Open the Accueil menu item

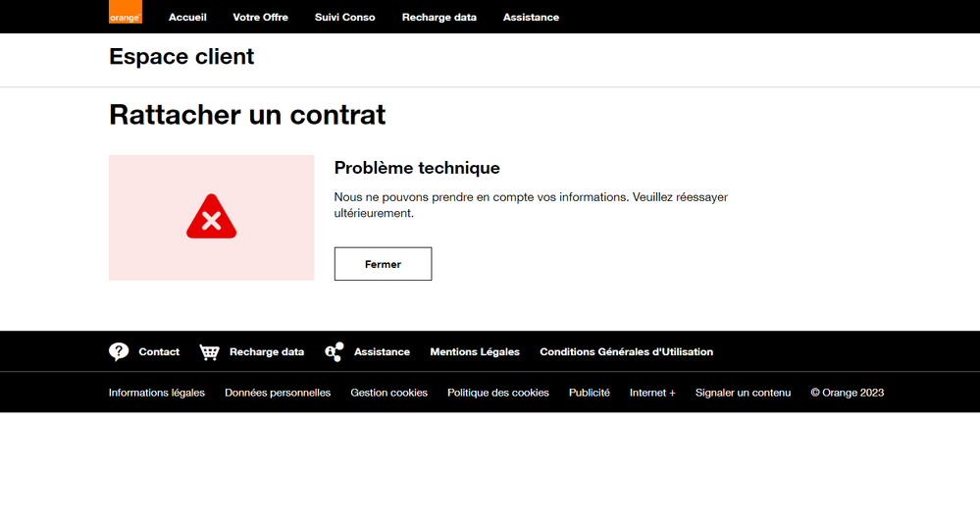coord(187,18)
